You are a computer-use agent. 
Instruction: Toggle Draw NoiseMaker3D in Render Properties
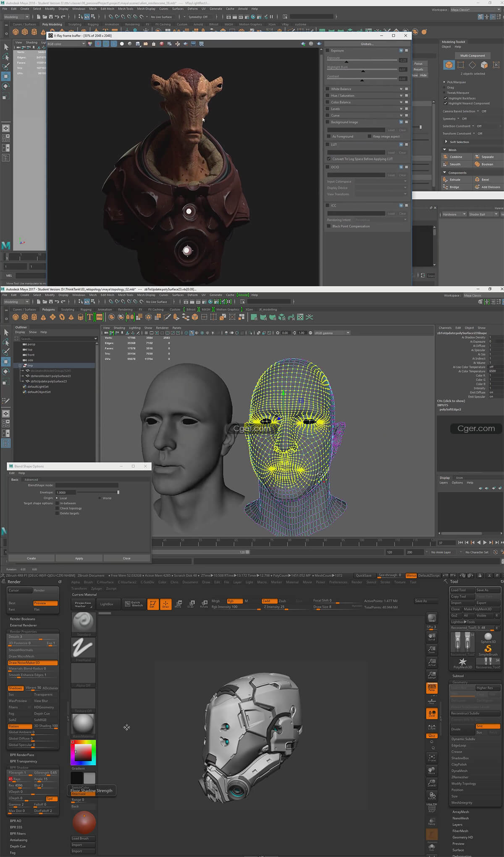pos(33,662)
